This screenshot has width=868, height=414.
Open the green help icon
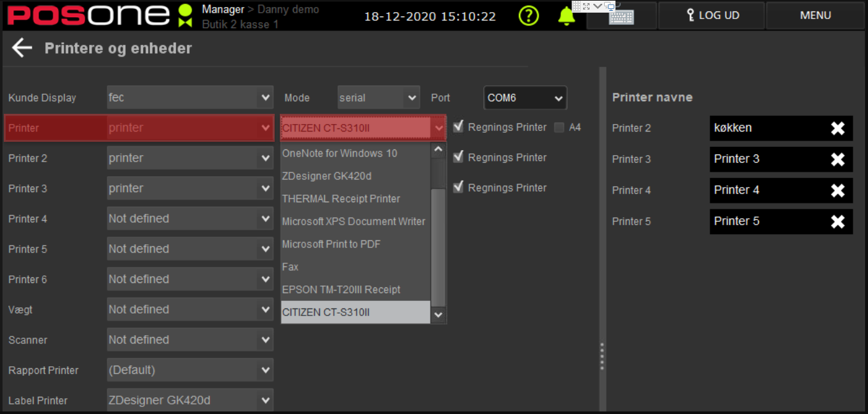(x=528, y=16)
